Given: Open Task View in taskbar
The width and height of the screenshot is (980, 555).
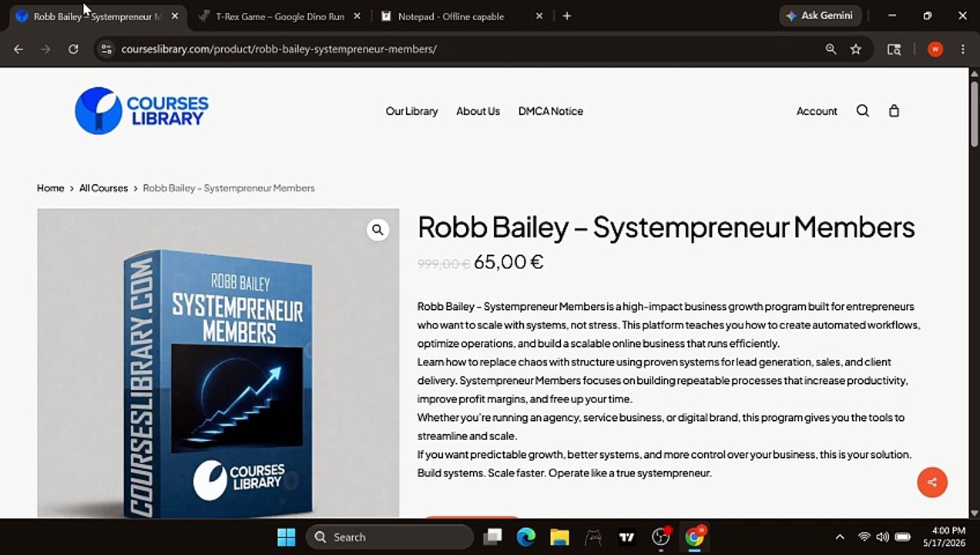Looking at the screenshot, I should [x=492, y=537].
